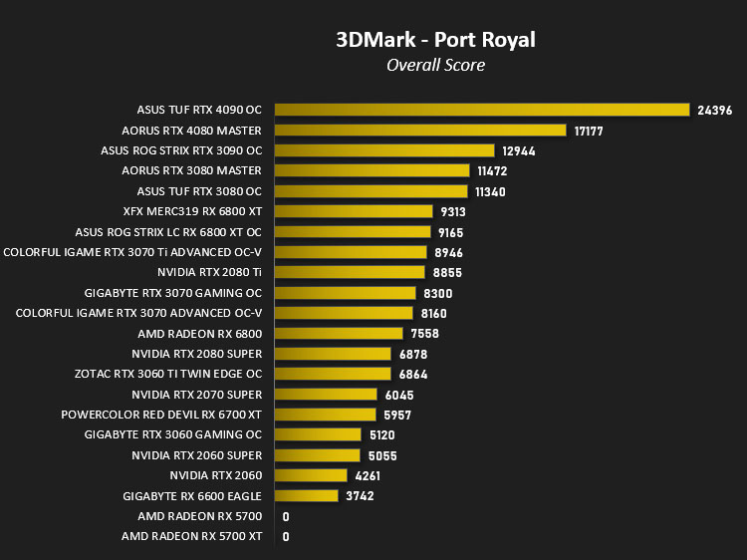Click the NVIDIA RTX 2060 bar

click(311, 475)
